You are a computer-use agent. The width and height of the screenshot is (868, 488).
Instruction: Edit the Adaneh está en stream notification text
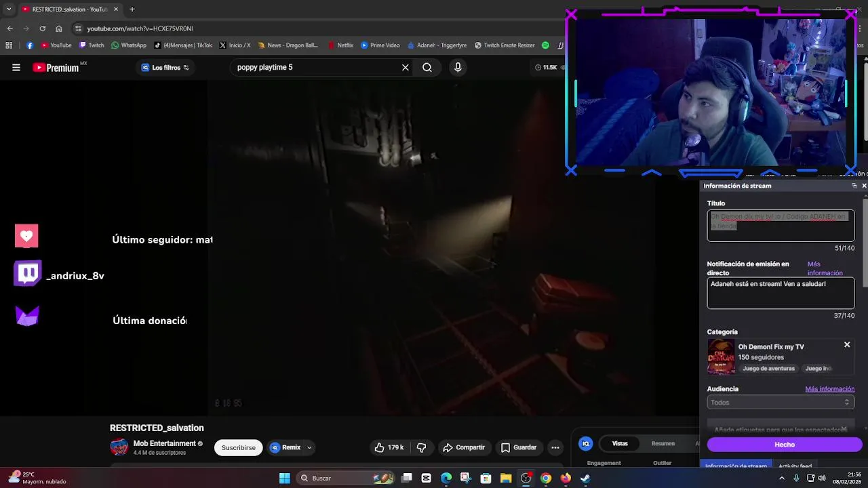tap(781, 293)
